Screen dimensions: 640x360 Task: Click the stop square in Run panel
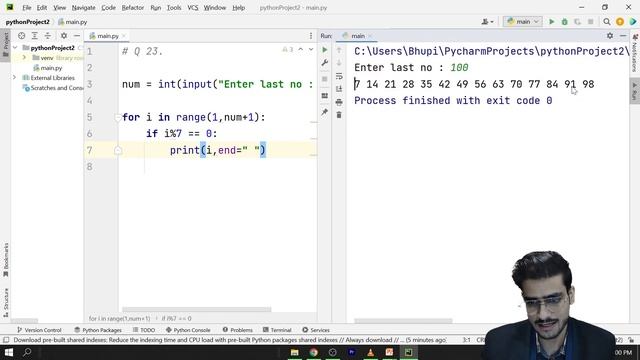tap(324, 79)
